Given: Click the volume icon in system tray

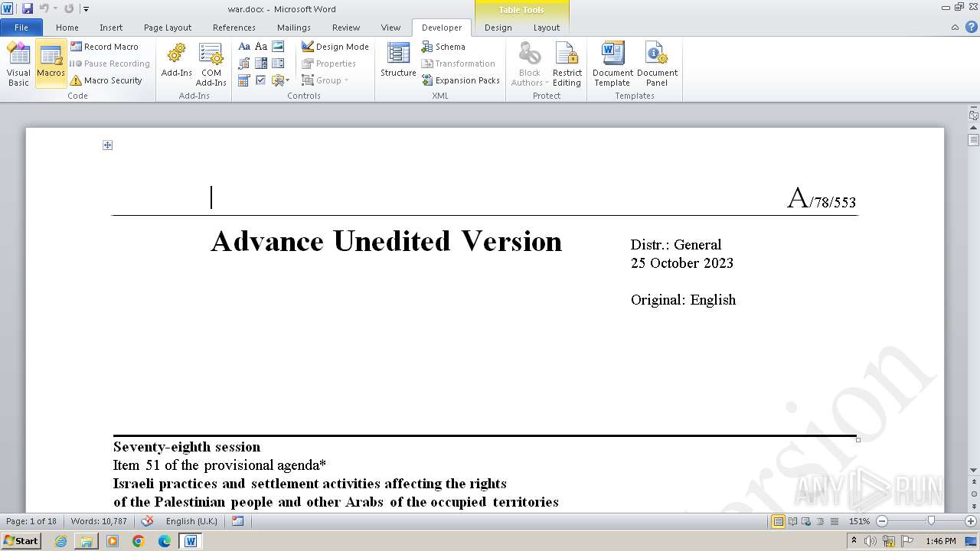Looking at the screenshot, I should click(x=871, y=541).
